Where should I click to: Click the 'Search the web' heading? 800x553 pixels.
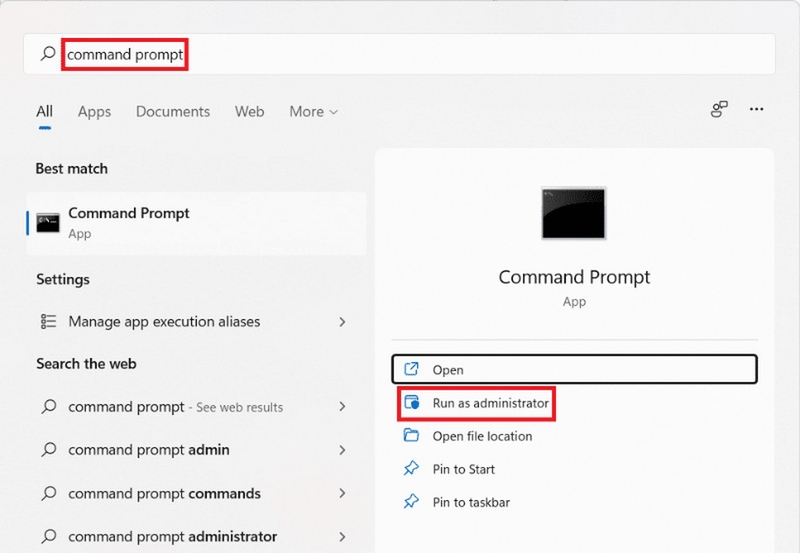(86, 364)
